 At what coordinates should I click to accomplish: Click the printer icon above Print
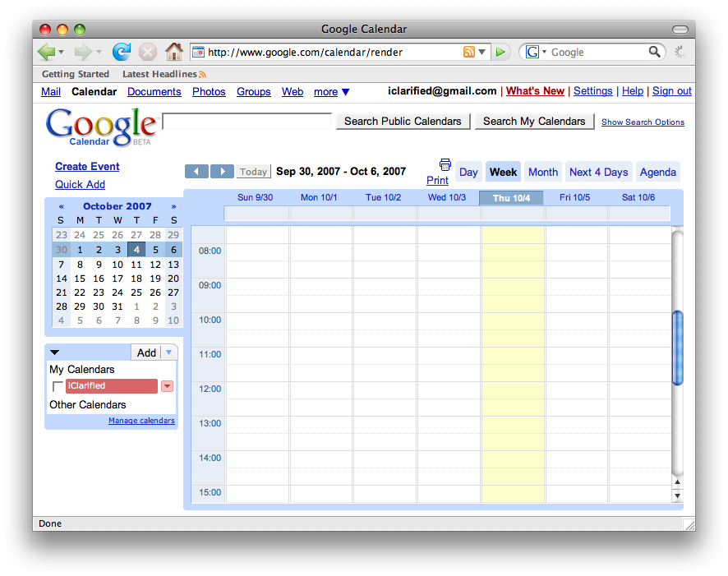click(445, 164)
